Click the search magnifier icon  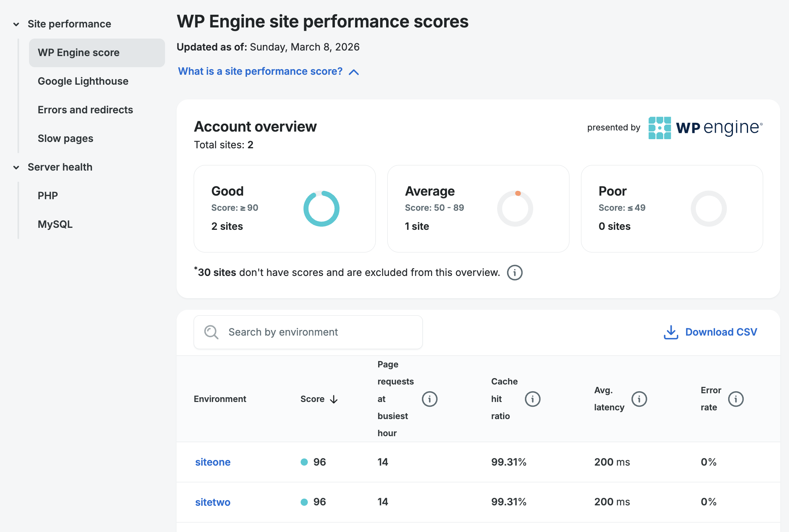(211, 332)
